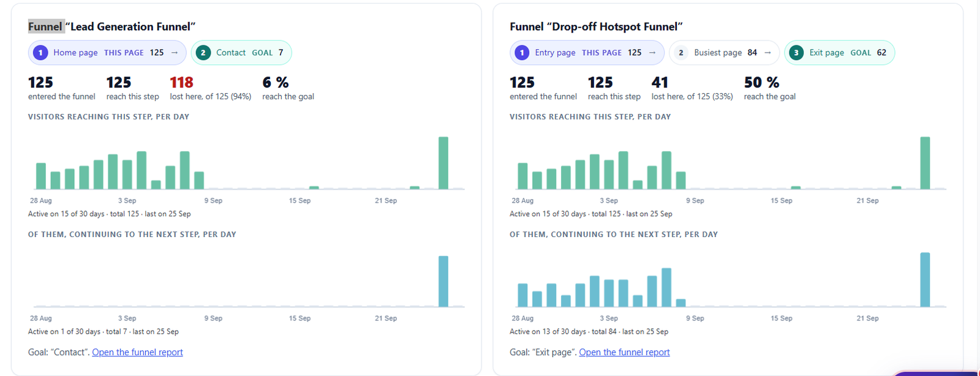Click tallest green bar in Drop-off Hotspot visitors chart

(925, 163)
